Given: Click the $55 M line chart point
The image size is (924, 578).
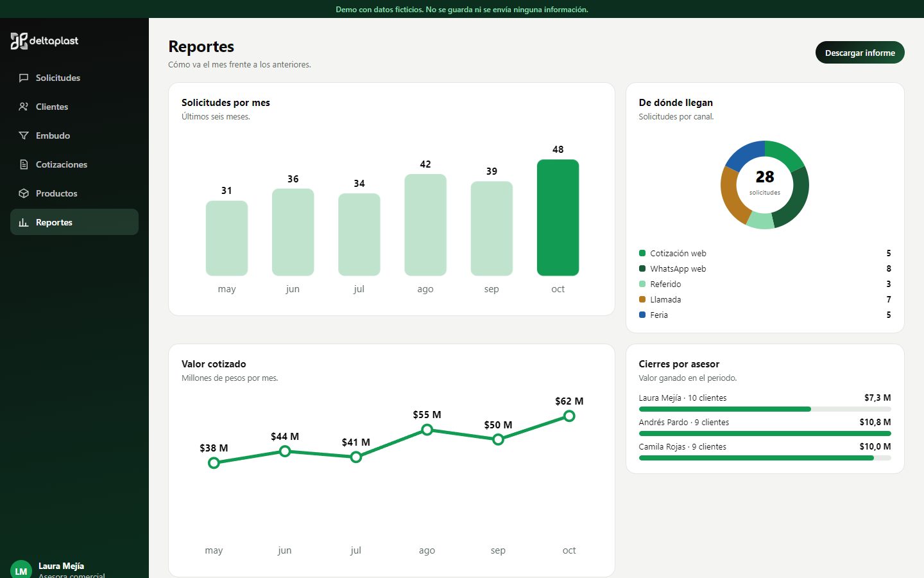Looking at the screenshot, I should (427, 430).
